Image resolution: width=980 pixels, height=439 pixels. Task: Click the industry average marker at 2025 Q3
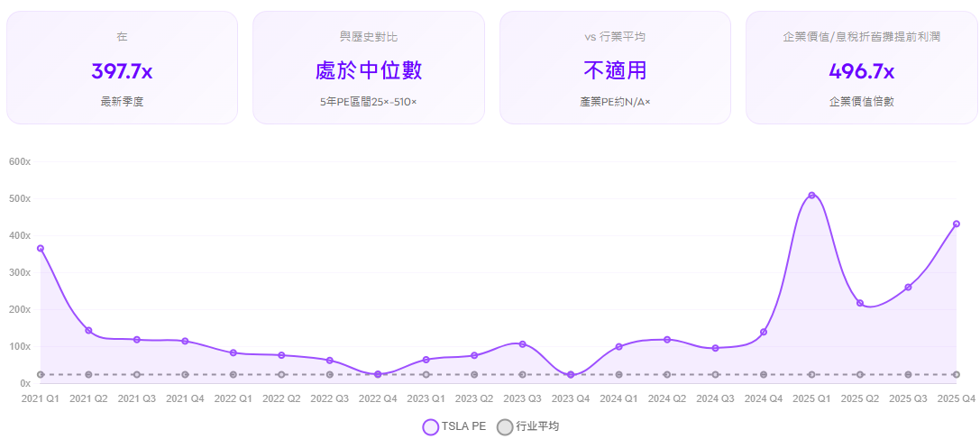(x=908, y=375)
